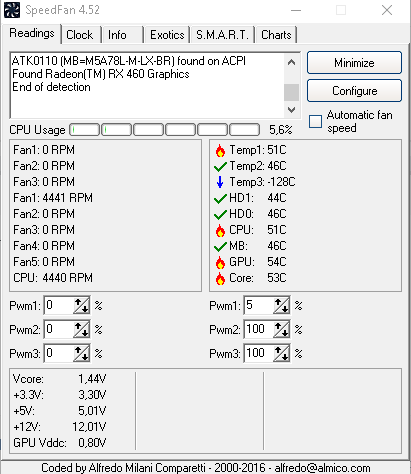411x474 pixels.
Task: Click the green checkmark beside Temp2
Action: point(220,166)
